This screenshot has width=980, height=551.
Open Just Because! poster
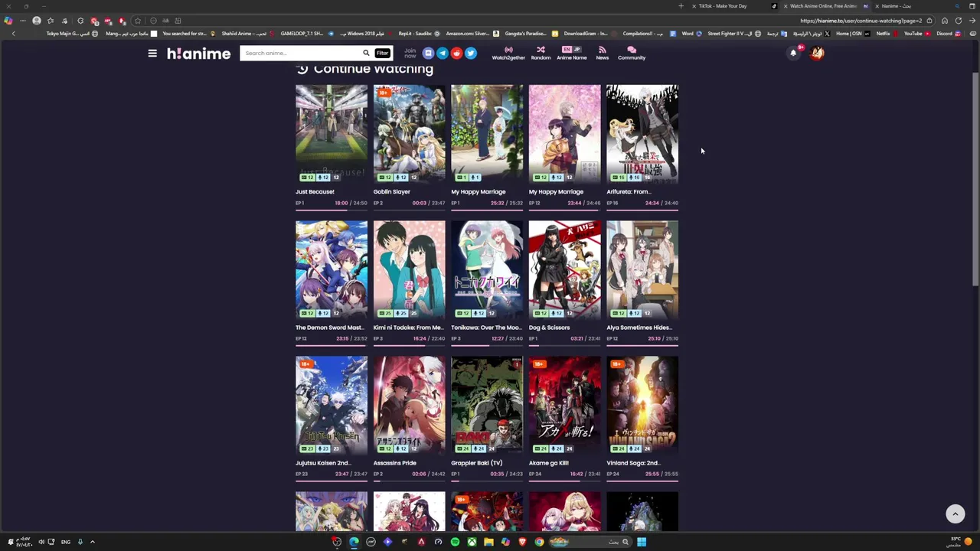[x=332, y=133]
